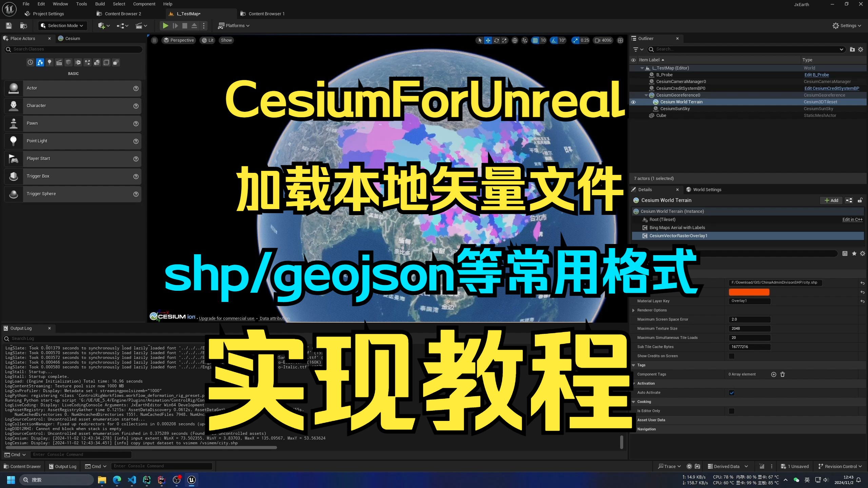Open the Build menu in menu bar
The width and height of the screenshot is (868, 488).
point(100,4)
